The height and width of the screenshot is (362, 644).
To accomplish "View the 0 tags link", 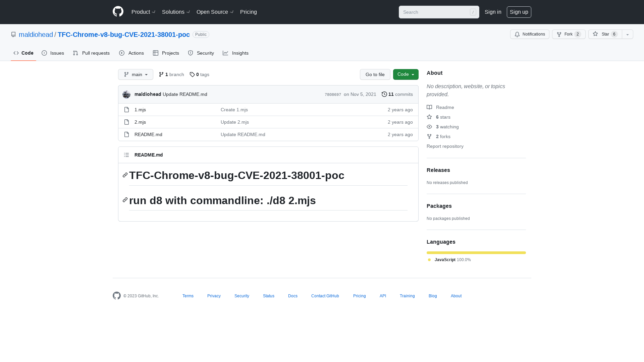I will [x=200, y=74].
